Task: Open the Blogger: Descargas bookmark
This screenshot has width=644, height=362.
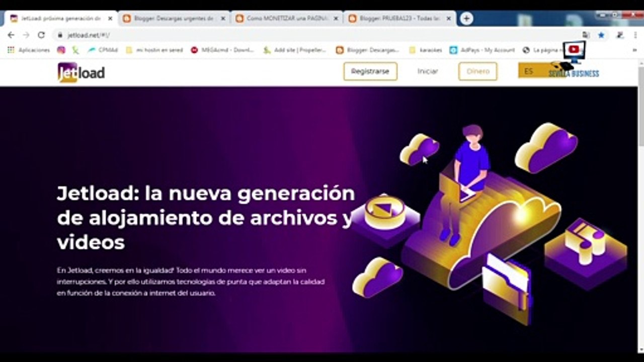Action: pos(368,50)
